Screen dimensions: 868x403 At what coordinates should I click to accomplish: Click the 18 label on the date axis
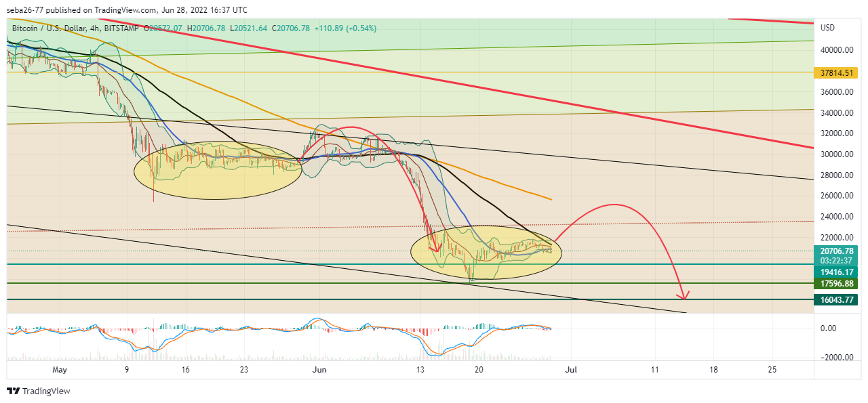pos(713,370)
